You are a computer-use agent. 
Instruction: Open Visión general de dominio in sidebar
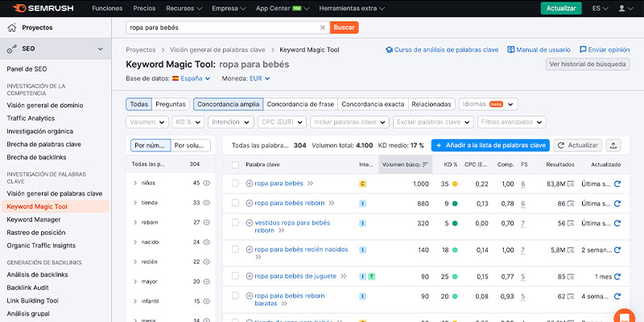45,105
